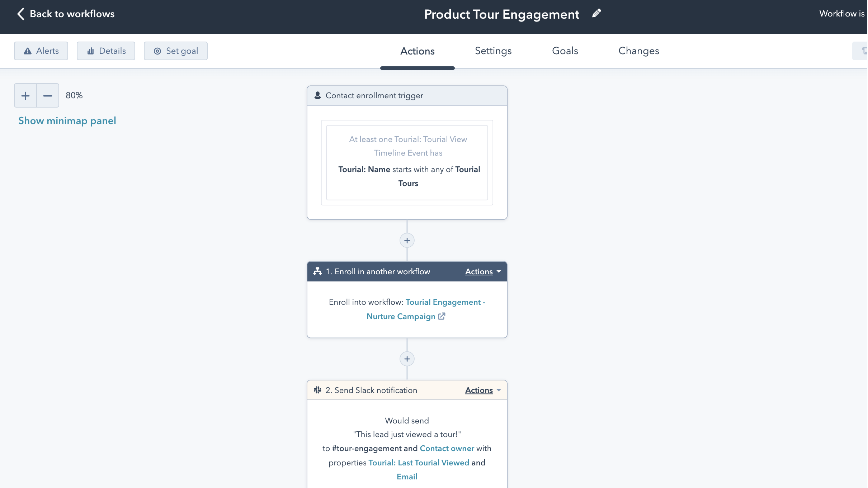Switch to the Goals tab
The image size is (868, 488).
[x=565, y=51]
